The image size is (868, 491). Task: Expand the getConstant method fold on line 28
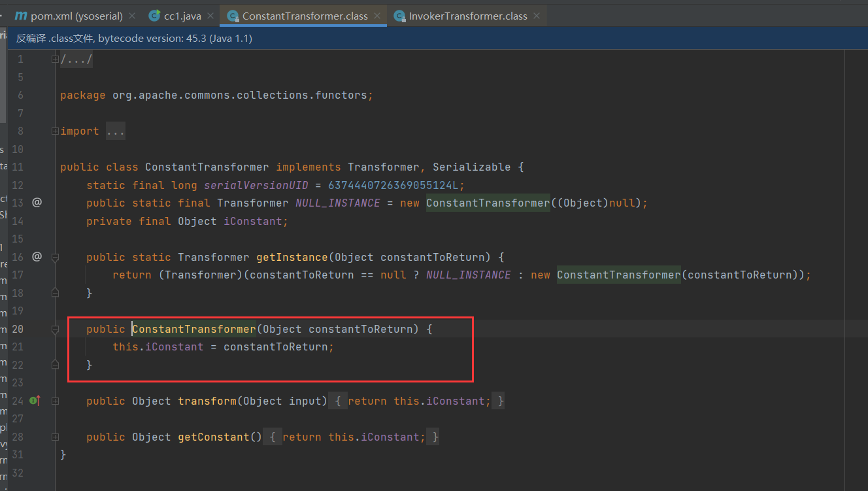click(55, 437)
